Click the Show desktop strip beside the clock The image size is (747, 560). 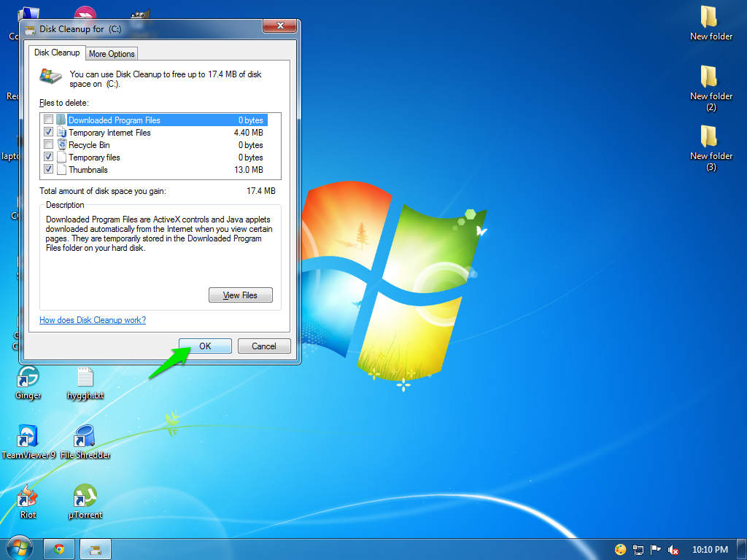(x=742, y=549)
